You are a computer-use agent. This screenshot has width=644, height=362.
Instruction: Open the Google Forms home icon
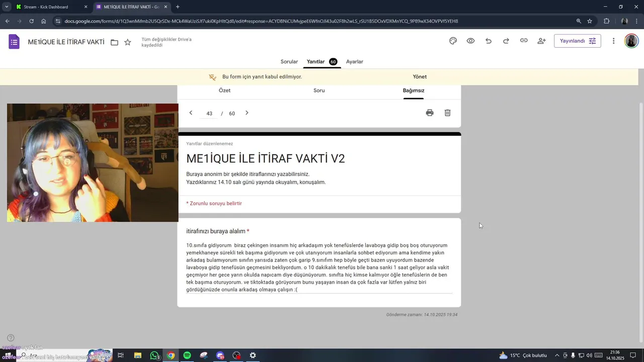tap(14, 42)
